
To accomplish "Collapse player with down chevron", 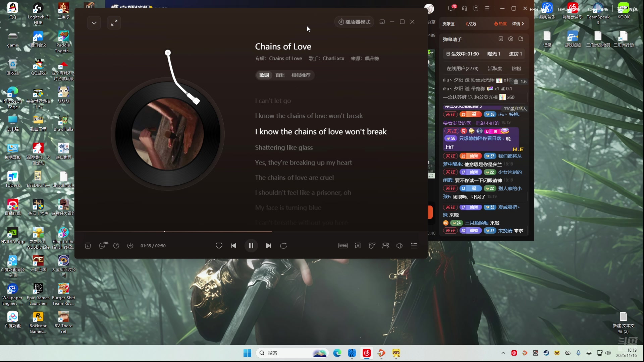I will [94, 23].
